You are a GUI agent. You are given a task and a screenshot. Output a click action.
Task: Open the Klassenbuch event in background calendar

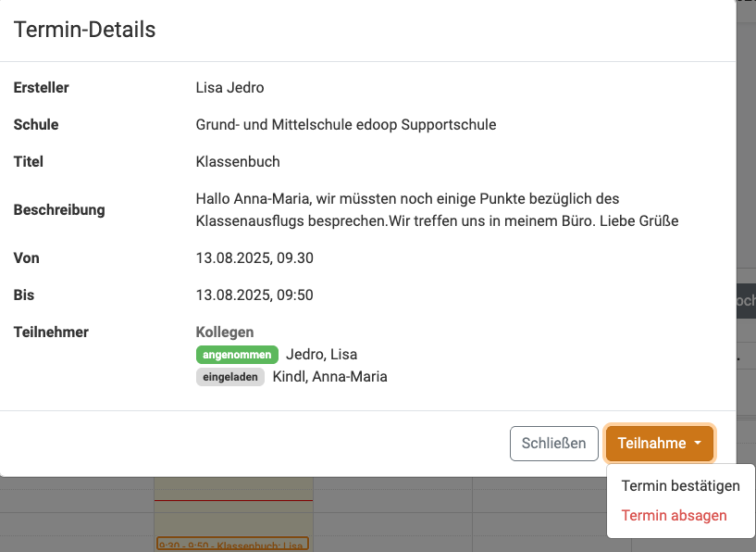[x=232, y=544]
